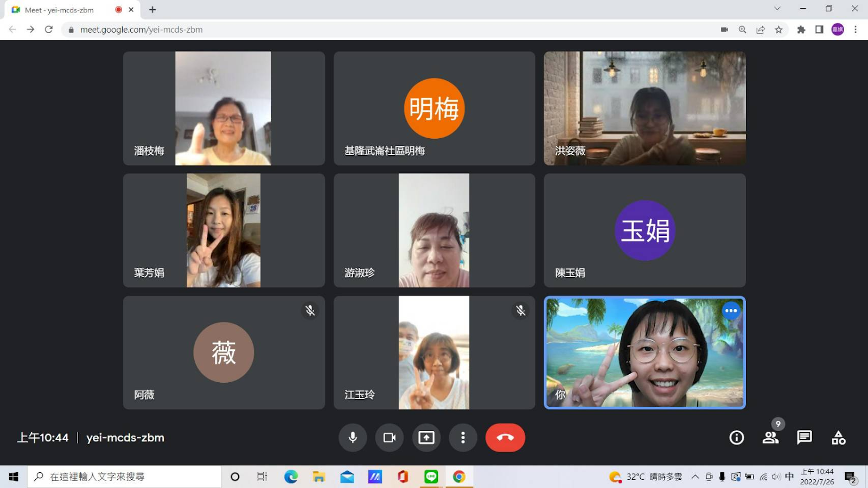Select the 基隆武崙社區明梅 participant tile

pos(434,108)
